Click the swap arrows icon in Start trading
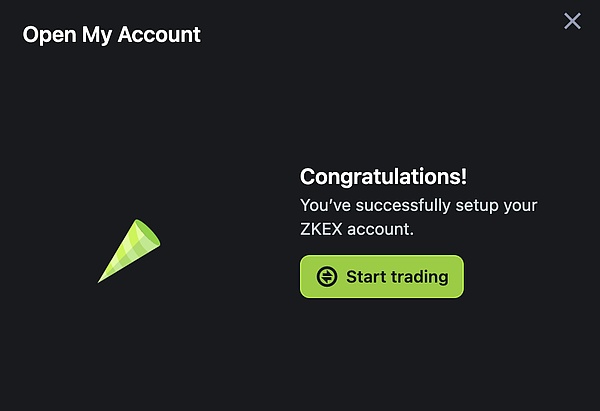 point(327,276)
